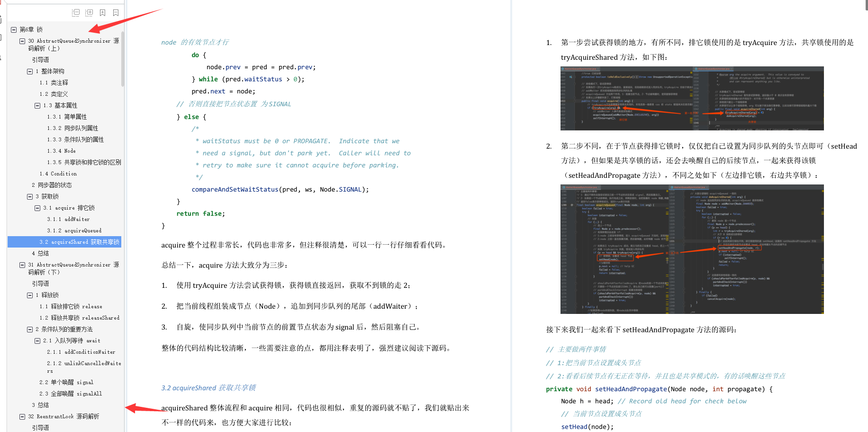Go to bookmark 1.3.2 同步队列属性

(x=72, y=128)
